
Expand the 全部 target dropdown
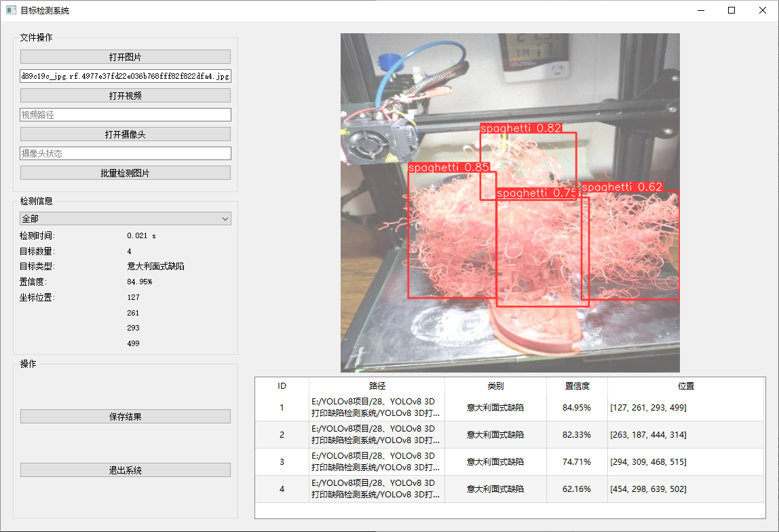coord(125,218)
